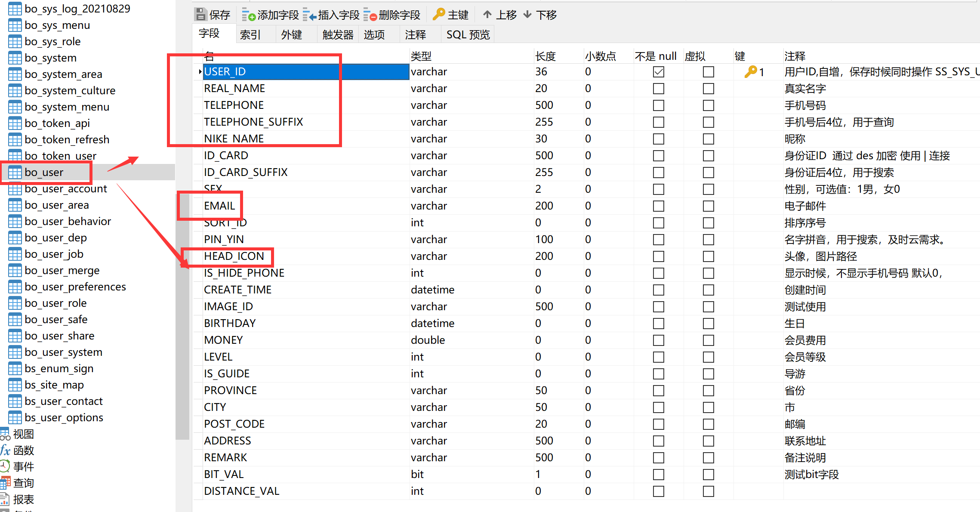Click the HEAD_ICON field name

[x=234, y=256]
